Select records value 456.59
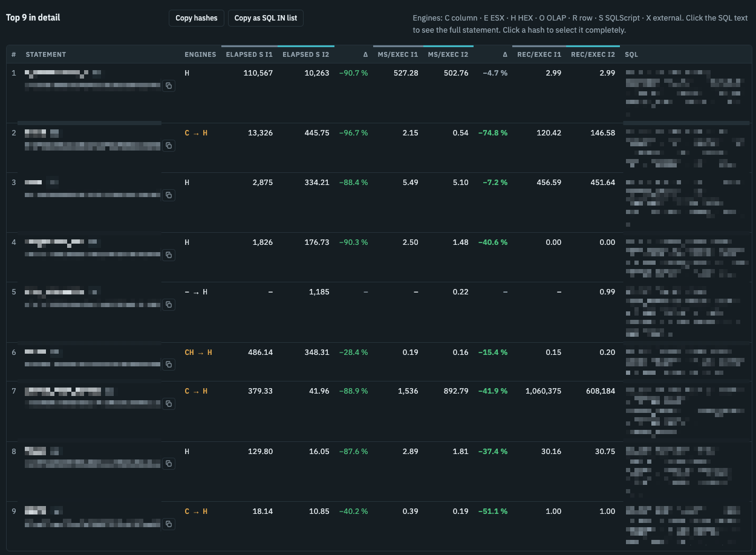The width and height of the screenshot is (756, 555). click(549, 182)
